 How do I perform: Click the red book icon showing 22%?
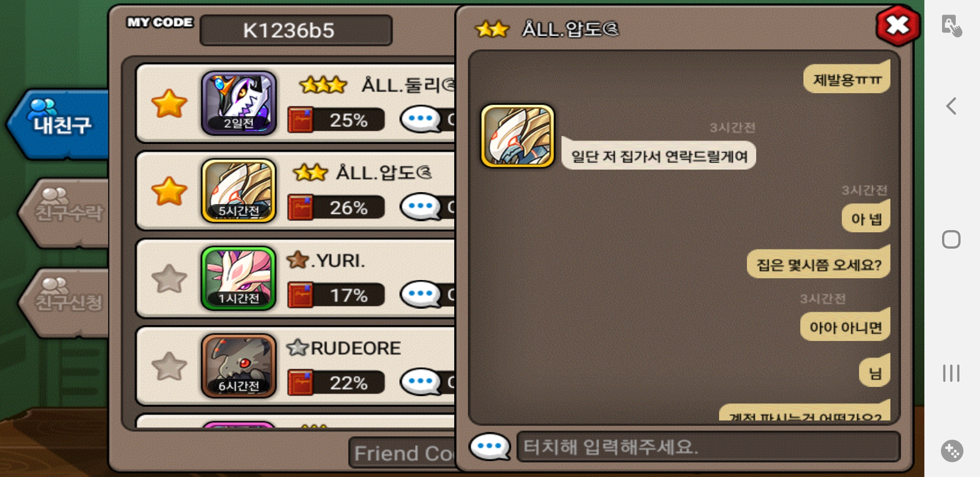pos(300,382)
